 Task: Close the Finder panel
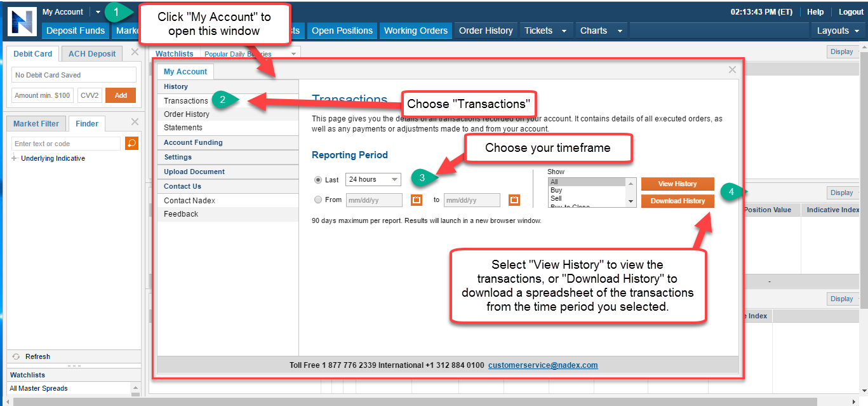(135, 122)
